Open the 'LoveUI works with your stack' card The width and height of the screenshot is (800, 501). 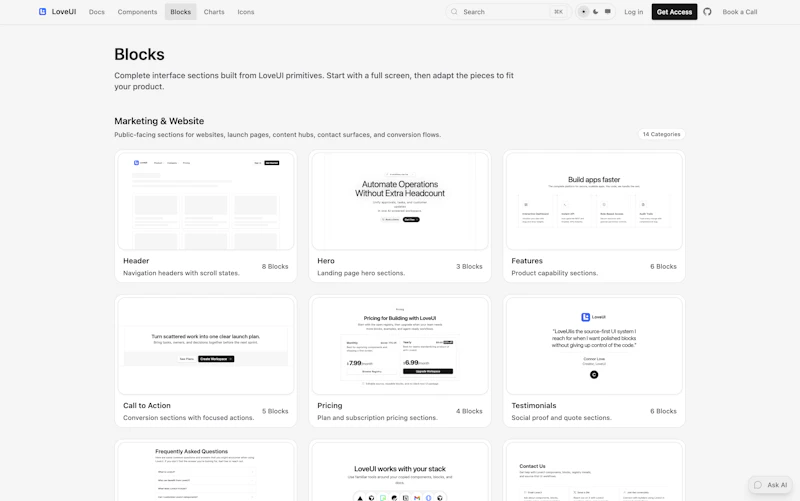click(400, 472)
